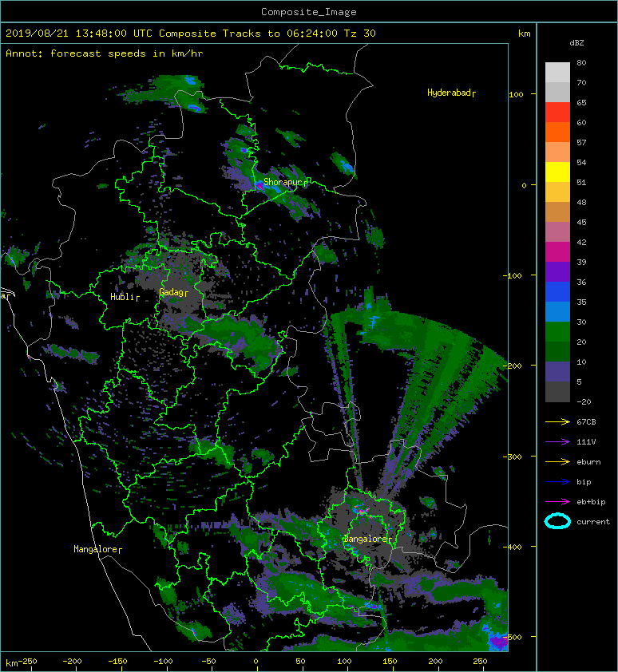
Task: Click the 80 value on dBZ scale
Action: click(581, 62)
